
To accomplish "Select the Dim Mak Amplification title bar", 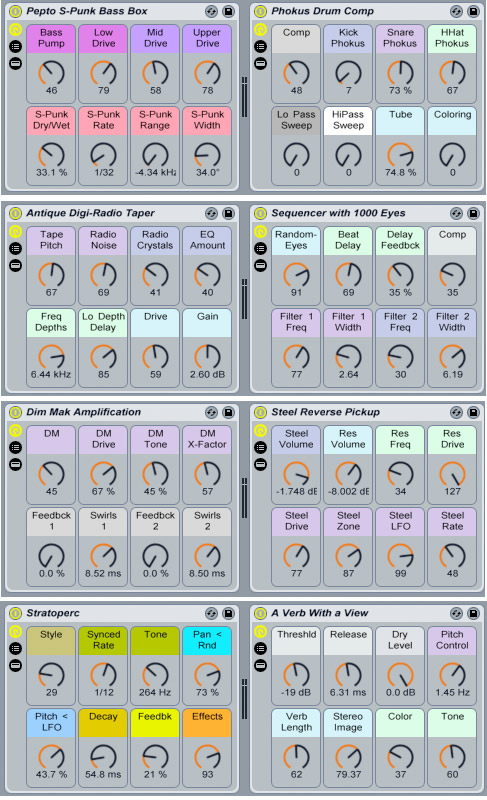I will click(x=84, y=412).
